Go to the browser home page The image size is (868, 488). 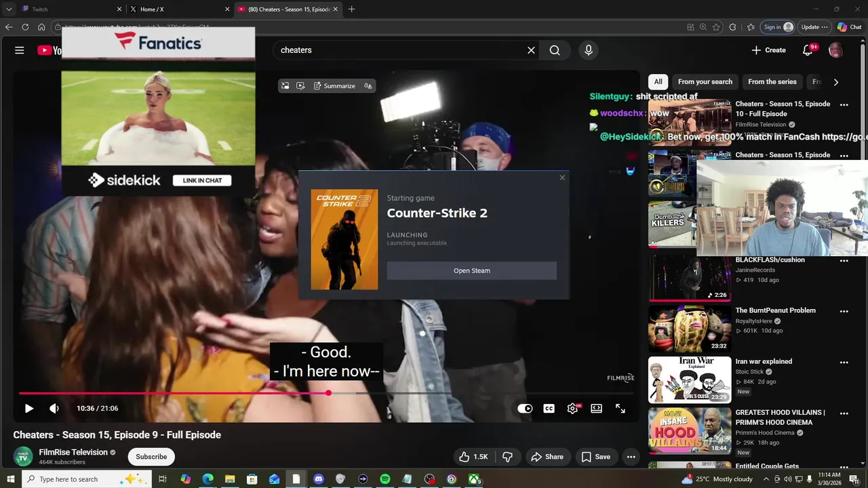41,27
